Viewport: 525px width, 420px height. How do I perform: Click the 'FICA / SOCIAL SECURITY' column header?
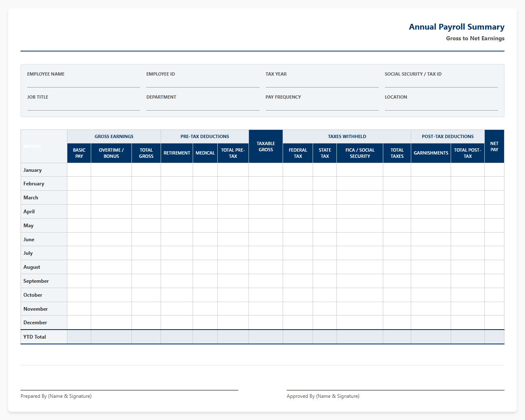tap(360, 153)
